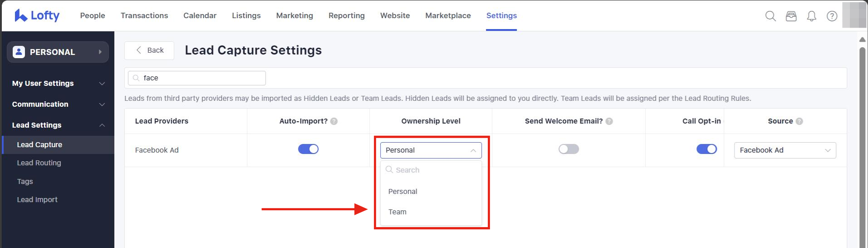Screen dimensions: 868x248
Task: Open the notifications bell icon
Action: click(811, 16)
